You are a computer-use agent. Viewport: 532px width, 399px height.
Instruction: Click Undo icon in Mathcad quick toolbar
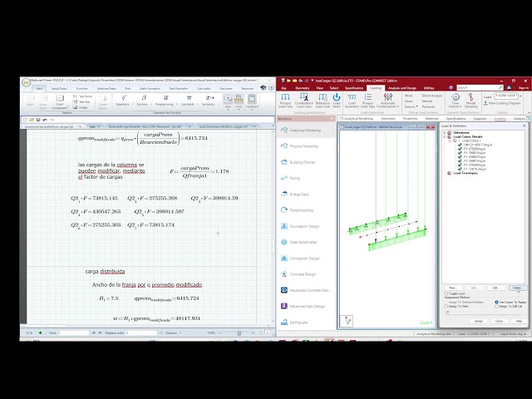pos(45,120)
